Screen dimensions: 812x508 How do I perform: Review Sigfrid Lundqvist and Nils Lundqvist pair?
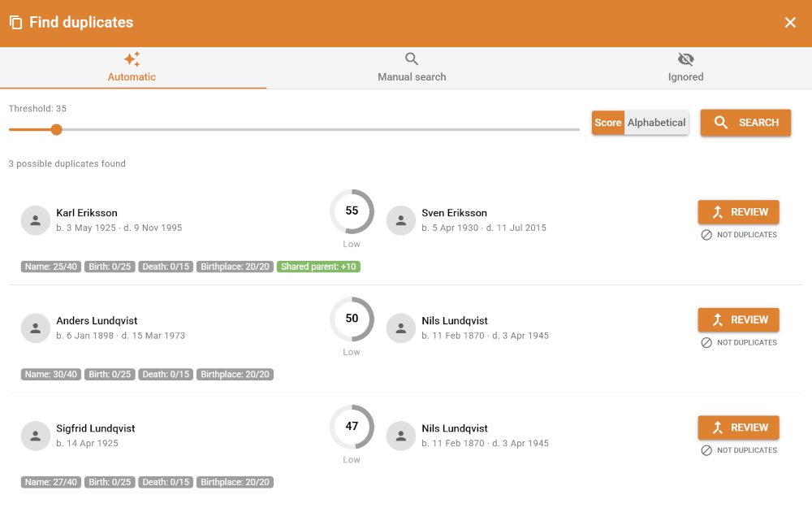coord(738,428)
